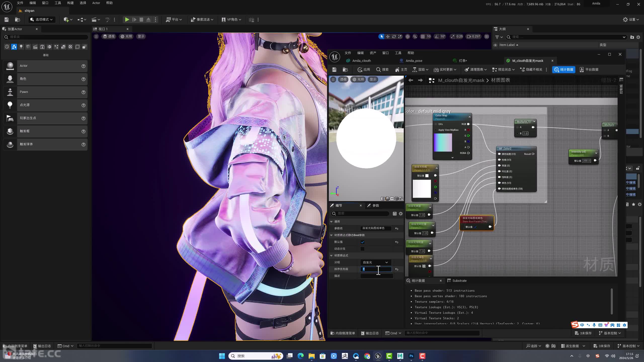Open Details panel settings gear
This screenshot has width=644, height=362.
pyautogui.click(x=401, y=214)
